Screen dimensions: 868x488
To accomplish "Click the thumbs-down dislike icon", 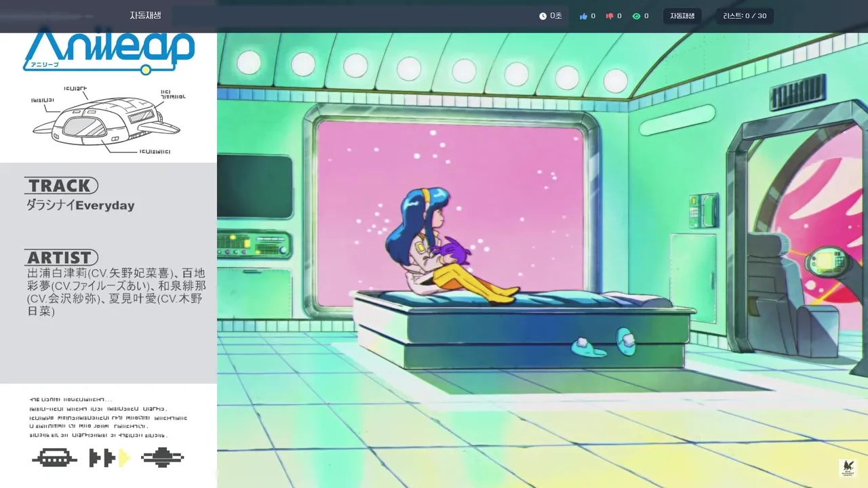I will (x=610, y=16).
